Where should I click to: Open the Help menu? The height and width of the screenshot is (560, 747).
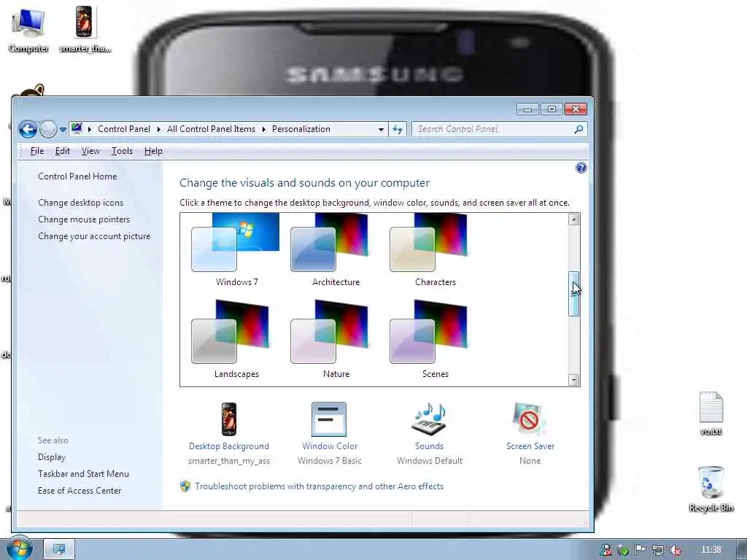point(153,151)
